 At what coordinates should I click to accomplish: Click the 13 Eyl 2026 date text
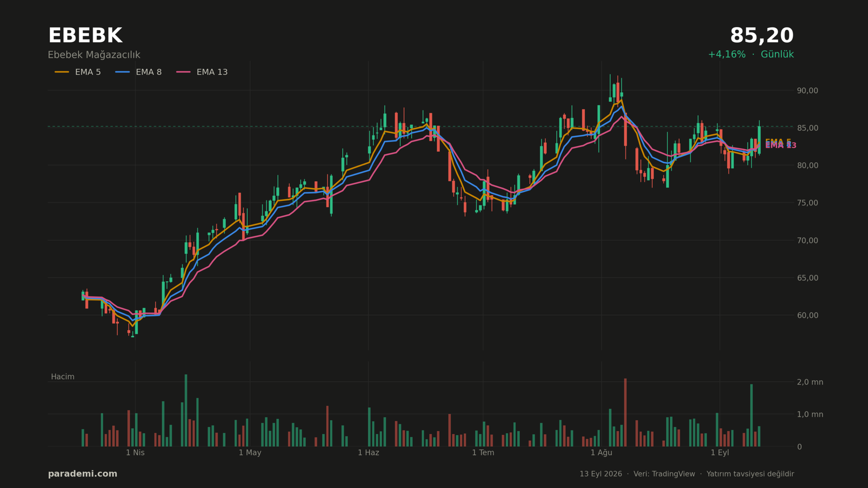601,474
